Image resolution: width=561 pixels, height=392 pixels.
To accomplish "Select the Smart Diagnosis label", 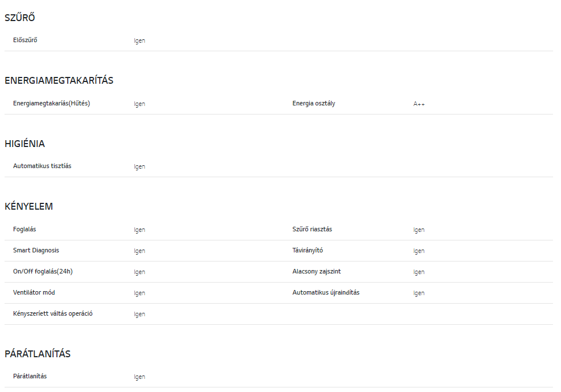I will click(36, 250).
